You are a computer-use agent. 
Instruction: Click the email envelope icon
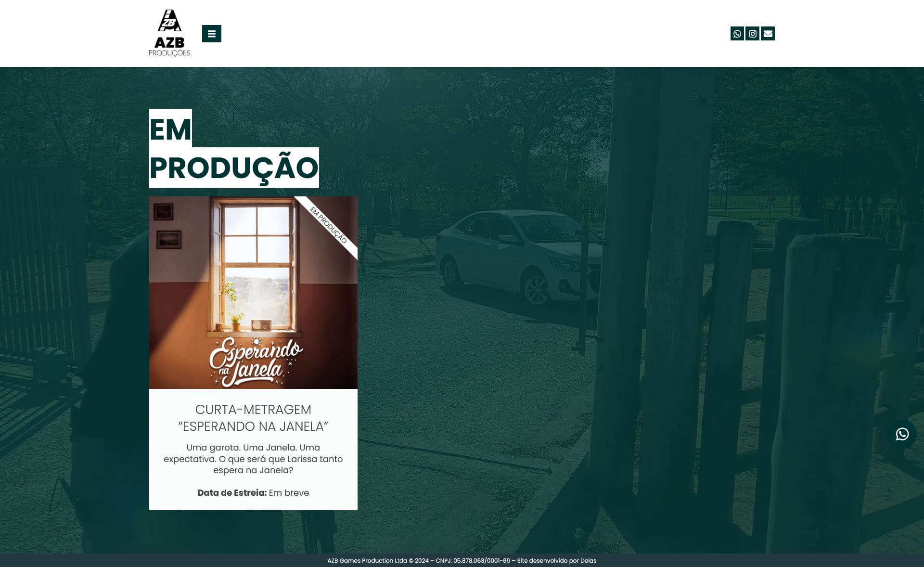[768, 34]
